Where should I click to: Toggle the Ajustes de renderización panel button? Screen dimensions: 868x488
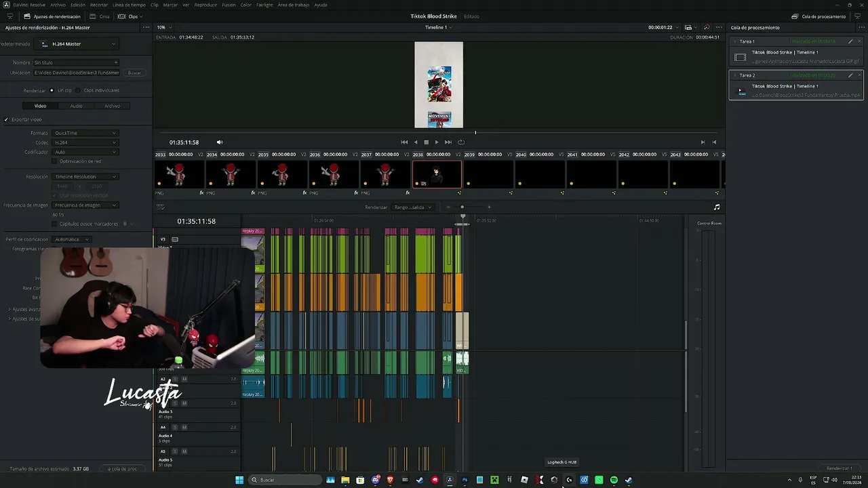[x=52, y=16]
